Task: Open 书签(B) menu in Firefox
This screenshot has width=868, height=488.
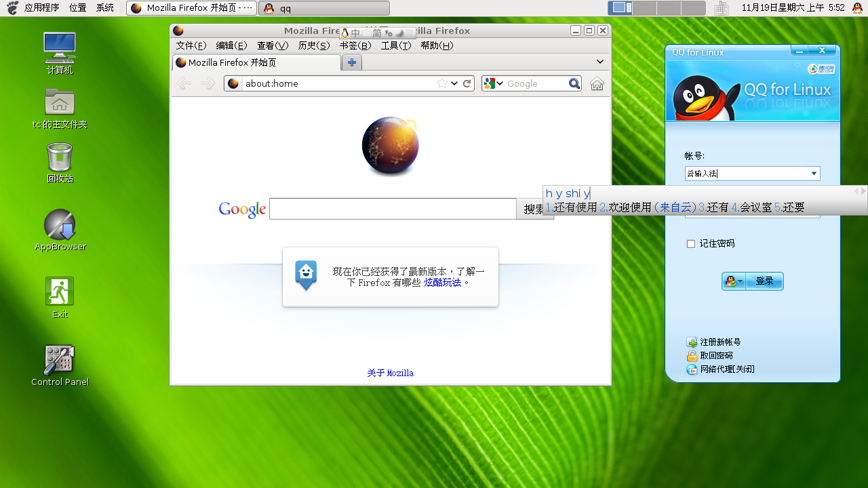Action: pyautogui.click(x=355, y=45)
